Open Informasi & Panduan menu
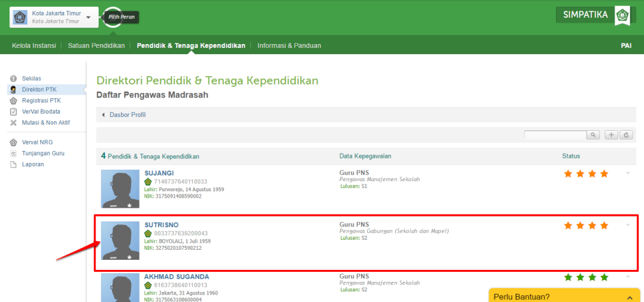This screenshot has width=644, height=302. tap(289, 45)
